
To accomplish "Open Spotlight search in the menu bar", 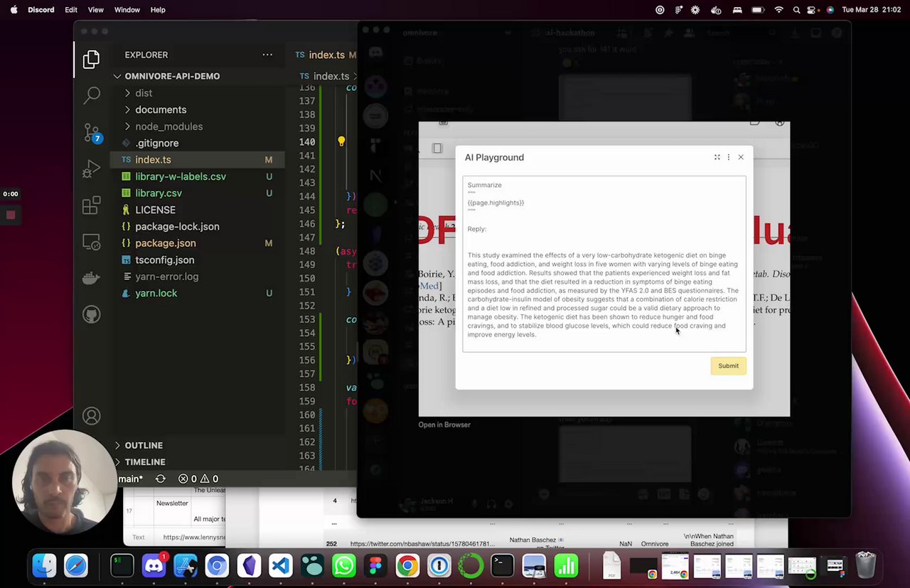I will pyautogui.click(x=797, y=10).
